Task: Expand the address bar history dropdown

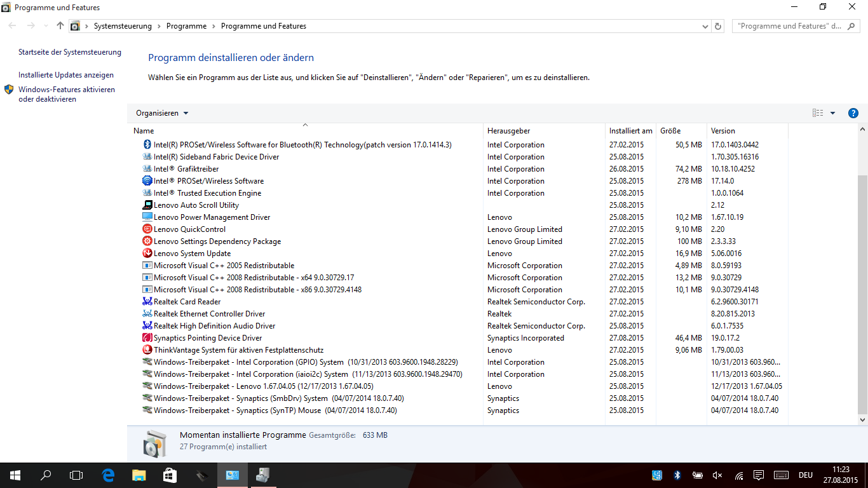Action: [x=705, y=27]
